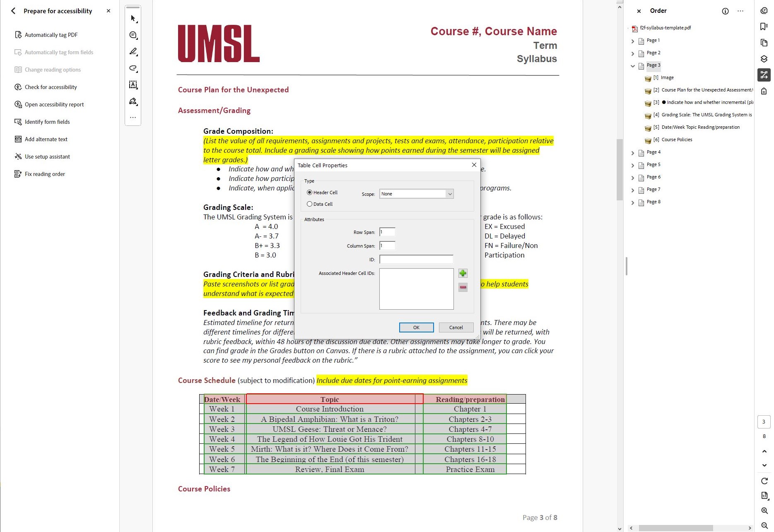Select the highlighter pen tool
The height and width of the screenshot is (532, 774).
click(x=133, y=52)
